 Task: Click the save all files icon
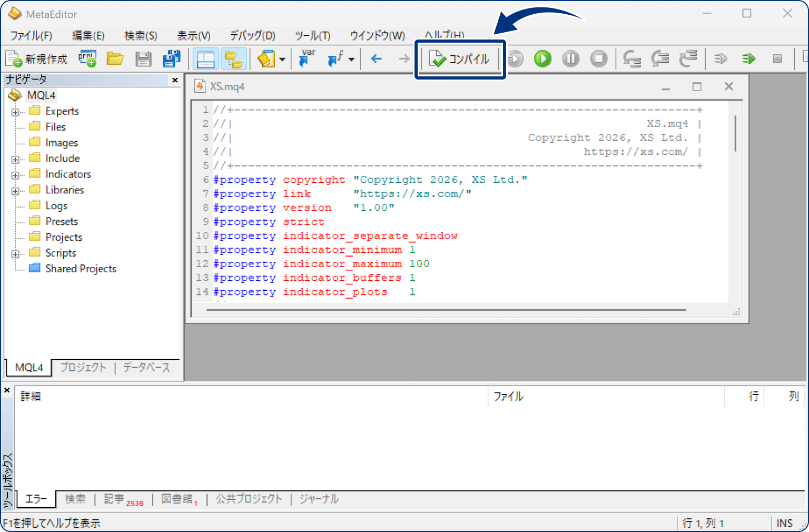pyautogui.click(x=171, y=59)
